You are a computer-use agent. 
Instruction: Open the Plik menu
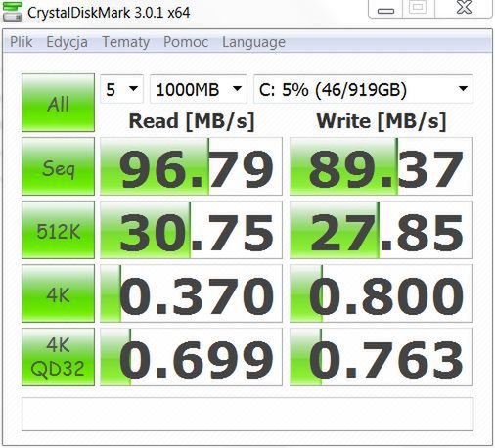(x=22, y=42)
